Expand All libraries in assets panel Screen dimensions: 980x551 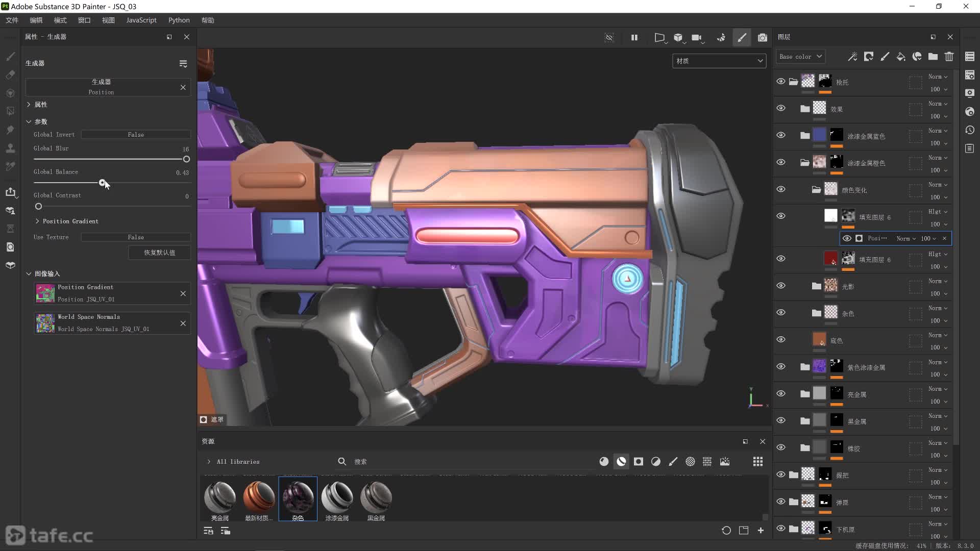pos(209,462)
